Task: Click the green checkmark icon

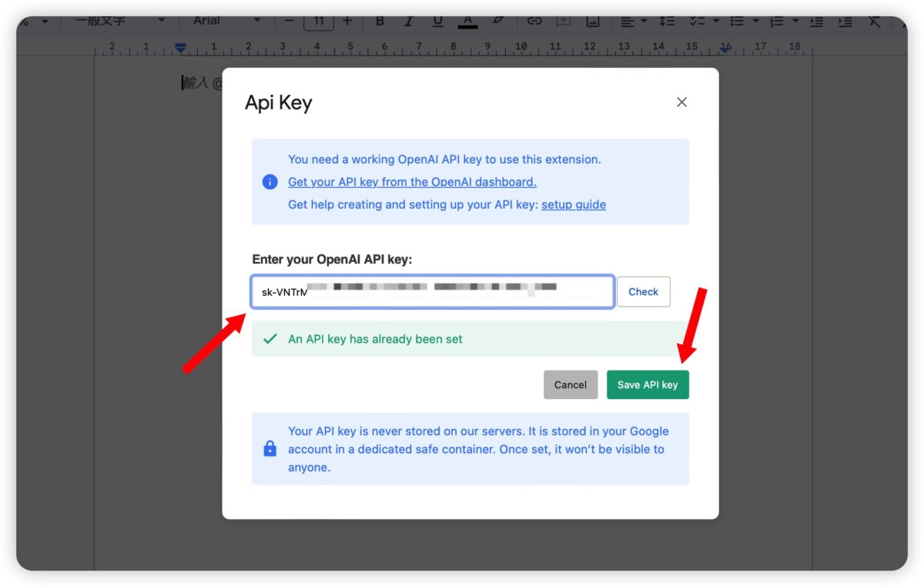Action: click(269, 338)
